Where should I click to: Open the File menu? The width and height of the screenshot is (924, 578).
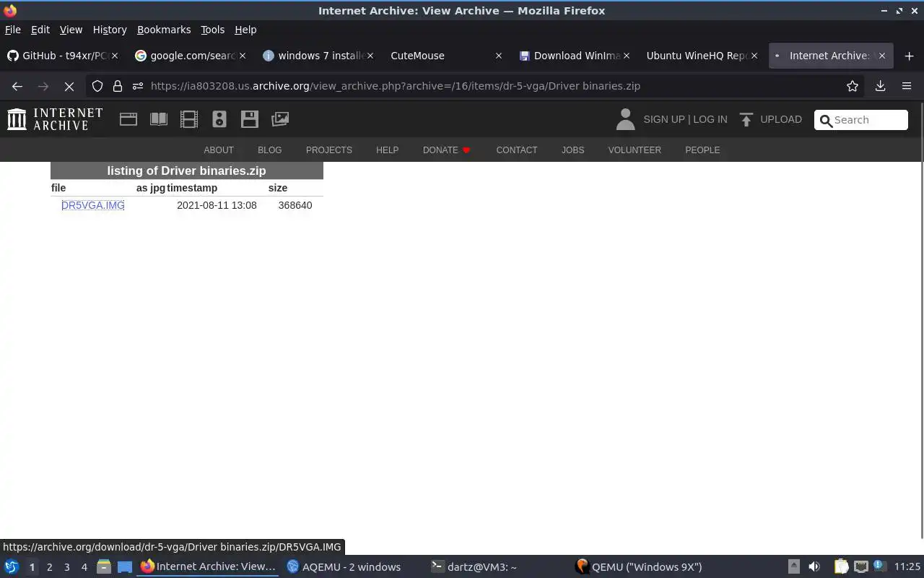pyautogui.click(x=13, y=30)
